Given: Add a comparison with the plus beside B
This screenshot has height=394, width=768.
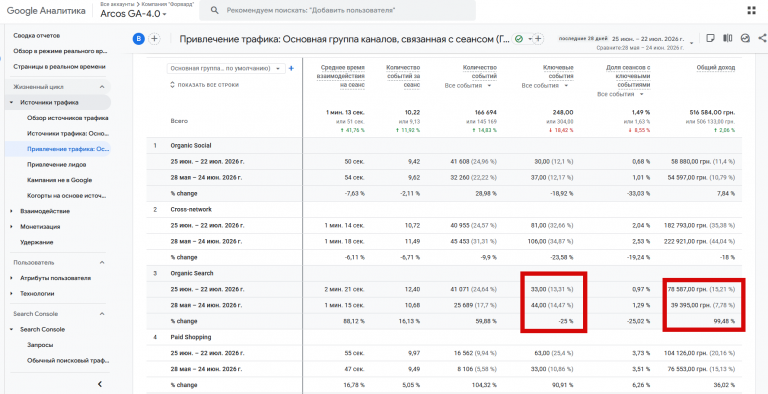Looking at the screenshot, I should point(154,39).
